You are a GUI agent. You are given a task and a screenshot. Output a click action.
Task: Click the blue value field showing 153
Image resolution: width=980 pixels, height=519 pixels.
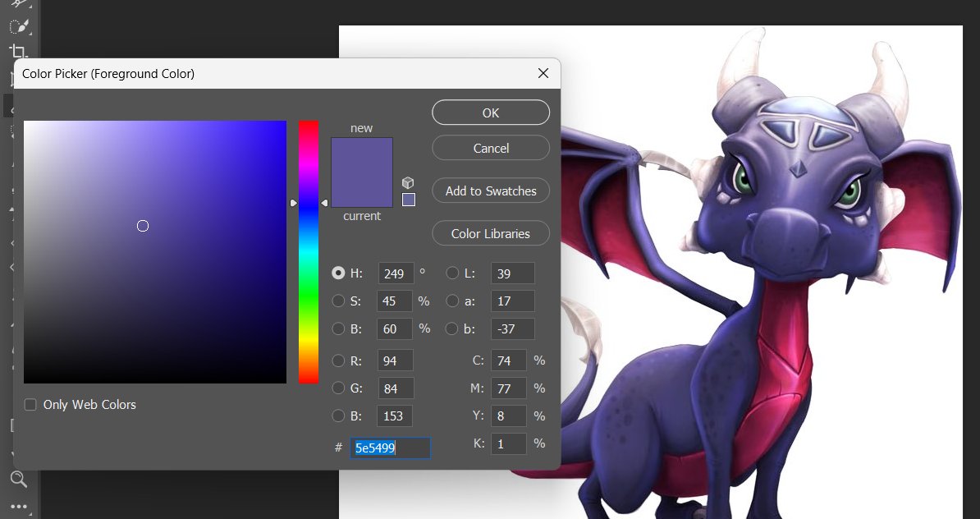point(394,416)
